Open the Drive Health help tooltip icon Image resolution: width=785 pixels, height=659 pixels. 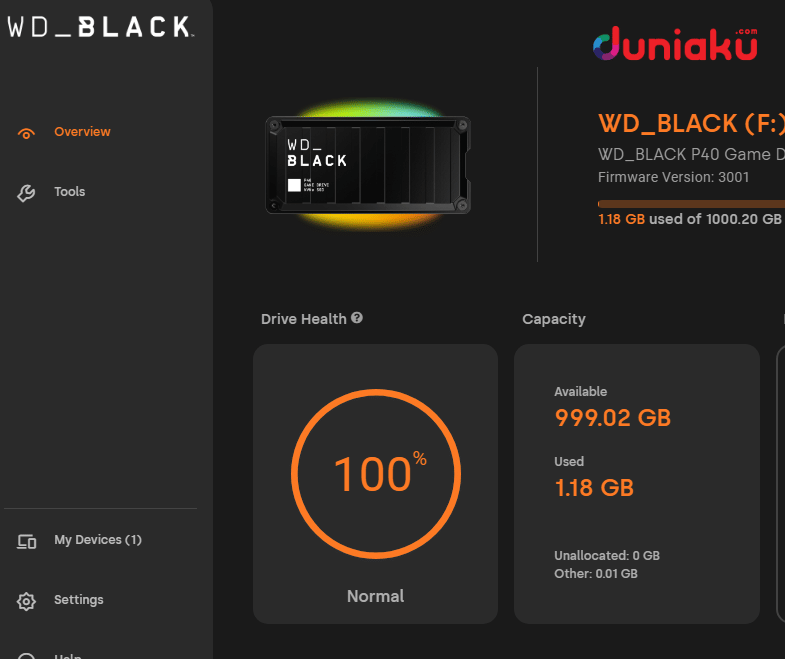(357, 318)
